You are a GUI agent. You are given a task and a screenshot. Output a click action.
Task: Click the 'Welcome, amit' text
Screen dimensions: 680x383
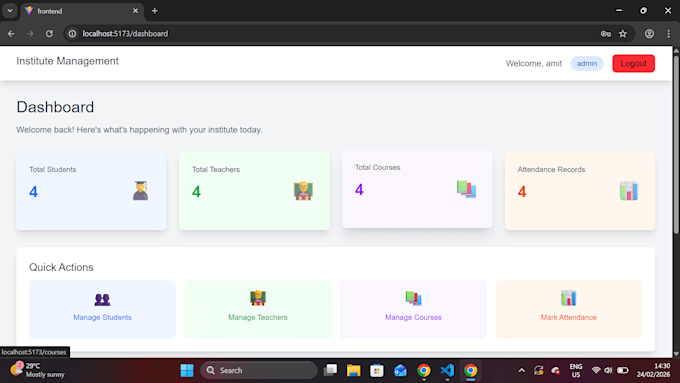click(533, 63)
